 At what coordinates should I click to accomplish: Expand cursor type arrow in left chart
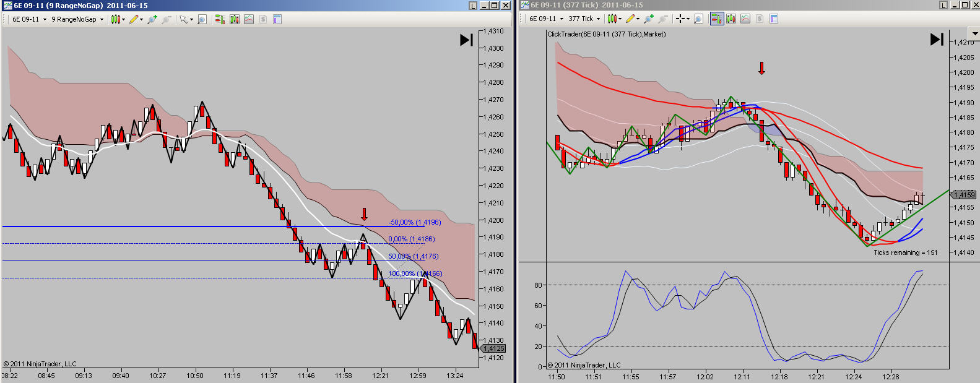[x=191, y=19]
